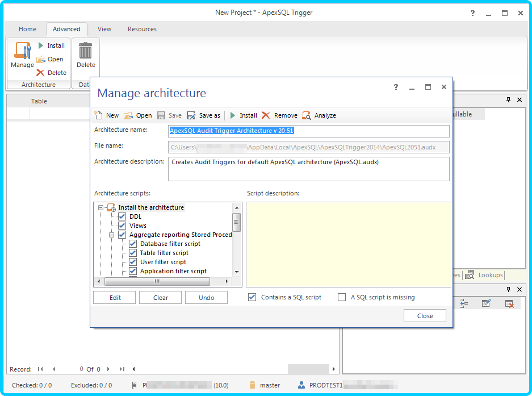Click the help question mark in dialog

(396, 87)
